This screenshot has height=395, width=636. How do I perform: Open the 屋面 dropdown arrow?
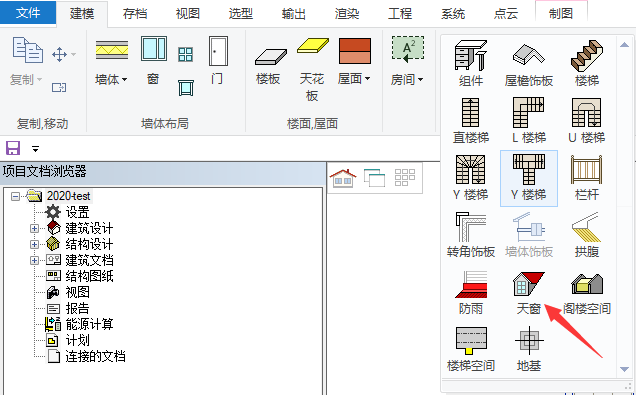pos(367,79)
